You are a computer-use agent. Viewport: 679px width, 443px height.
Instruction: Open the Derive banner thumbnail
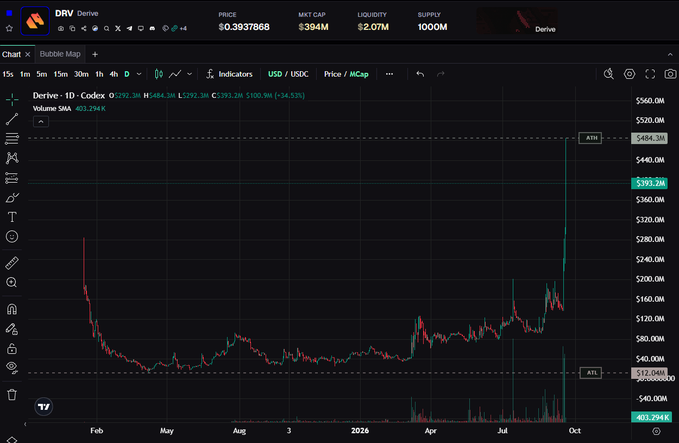click(x=517, y=20)
